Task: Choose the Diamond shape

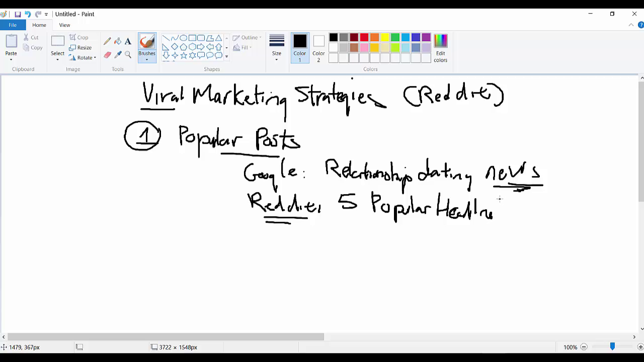Action: point(174,47)
